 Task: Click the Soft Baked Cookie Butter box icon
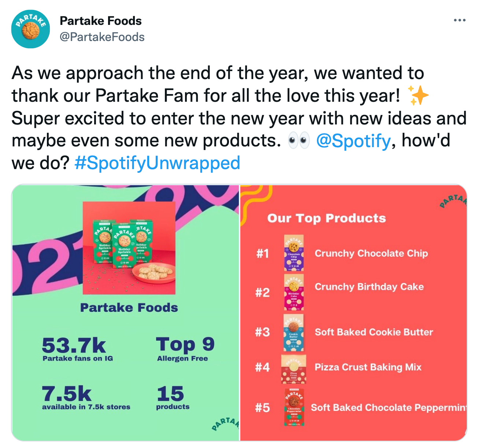click(x=293, y=332)
